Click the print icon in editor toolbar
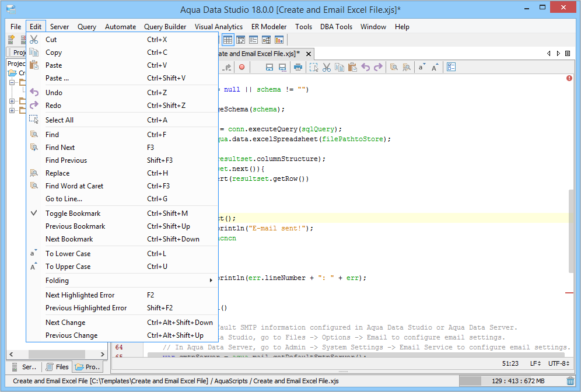The height and width of the screenshot is (392, 581). 298,67
